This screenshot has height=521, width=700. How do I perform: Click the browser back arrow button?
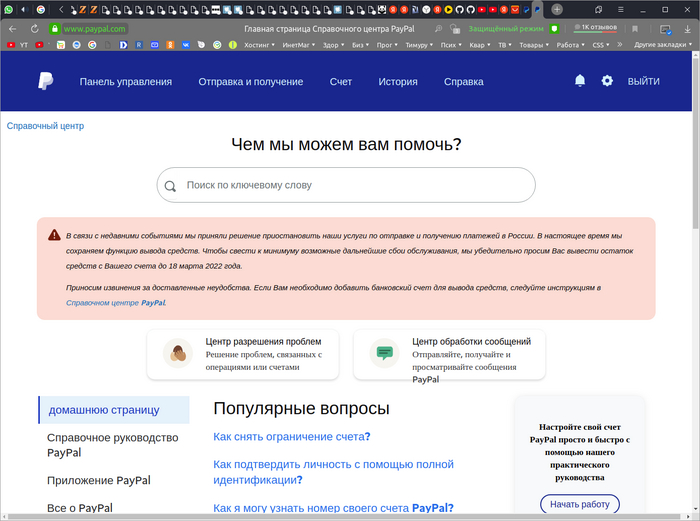click(12, 29)
